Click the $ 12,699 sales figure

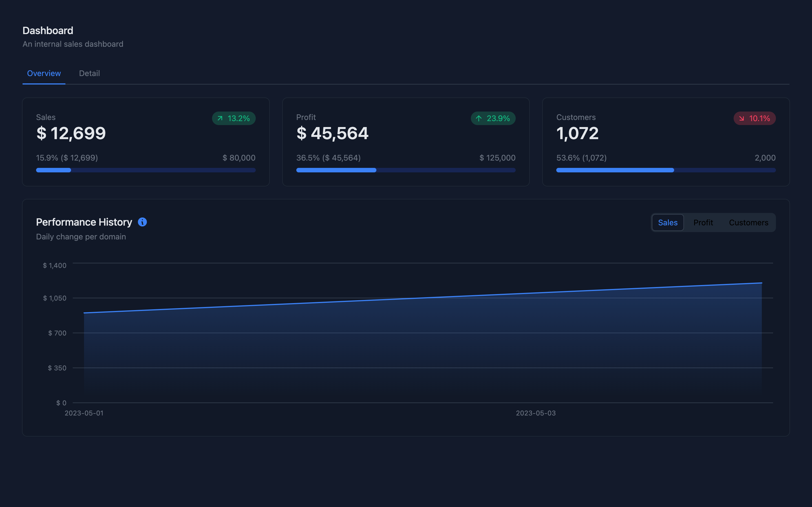tap(71, 134)
